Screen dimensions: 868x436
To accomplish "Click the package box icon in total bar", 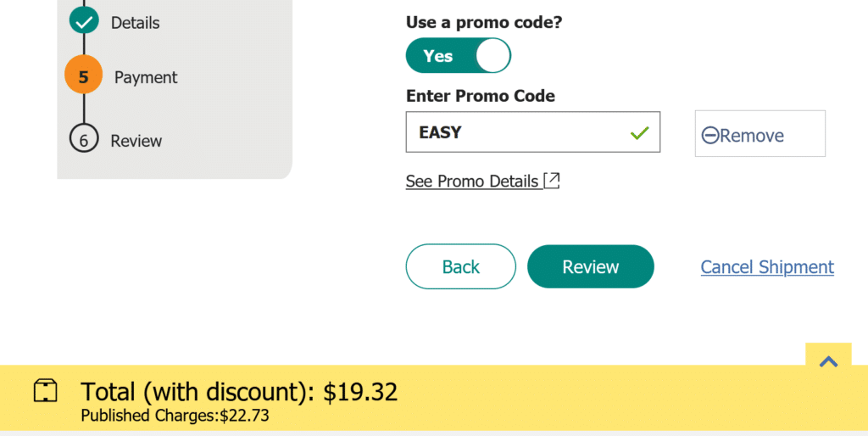I will [46, 390].
